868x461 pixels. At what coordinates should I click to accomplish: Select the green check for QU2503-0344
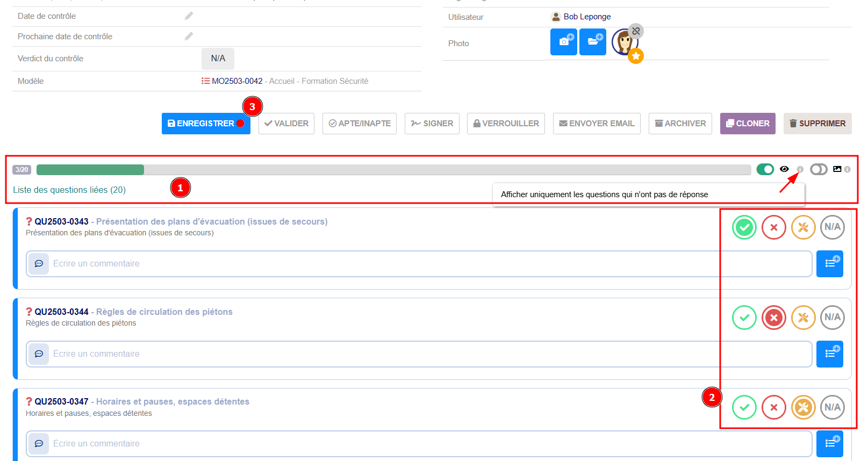(x=744, y=318)
